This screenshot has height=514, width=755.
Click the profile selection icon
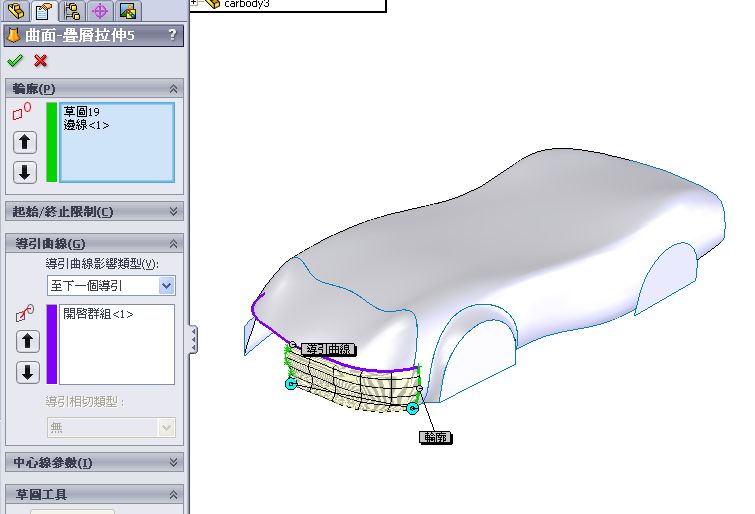click(x=22, y=111)
